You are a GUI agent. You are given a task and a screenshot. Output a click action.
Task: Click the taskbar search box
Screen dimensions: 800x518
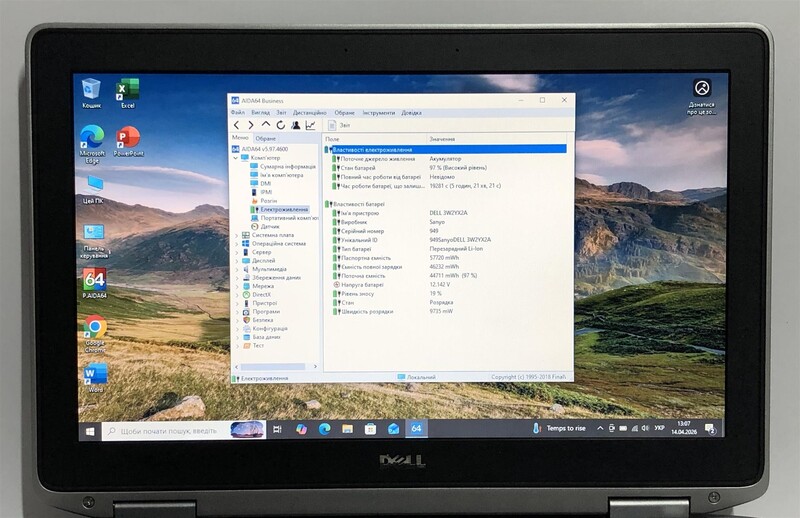coord(184,431)
